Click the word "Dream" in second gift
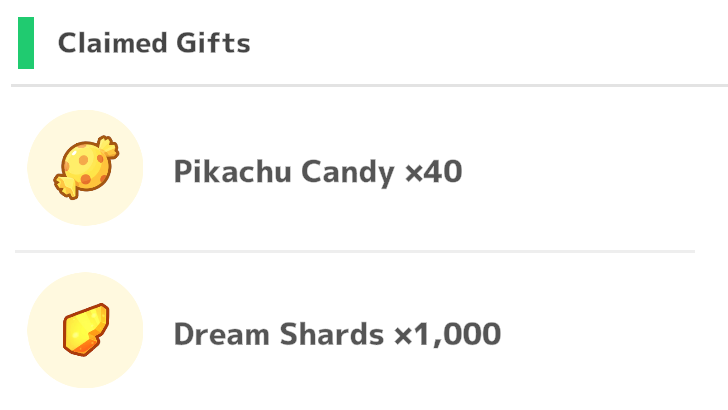This screenshot has height=410, width=728. point(213,333)
